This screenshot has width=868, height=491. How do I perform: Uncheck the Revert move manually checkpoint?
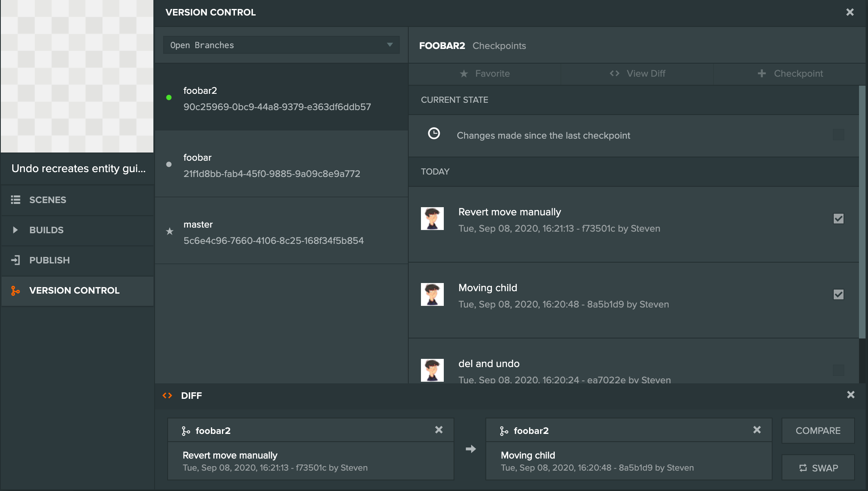pos(838,219)
